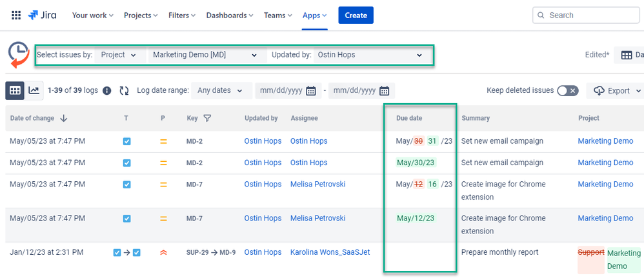
Task: Open Melisa Petrovski assignee link for May/12/23 row
Action: click(x=318, y=219)
